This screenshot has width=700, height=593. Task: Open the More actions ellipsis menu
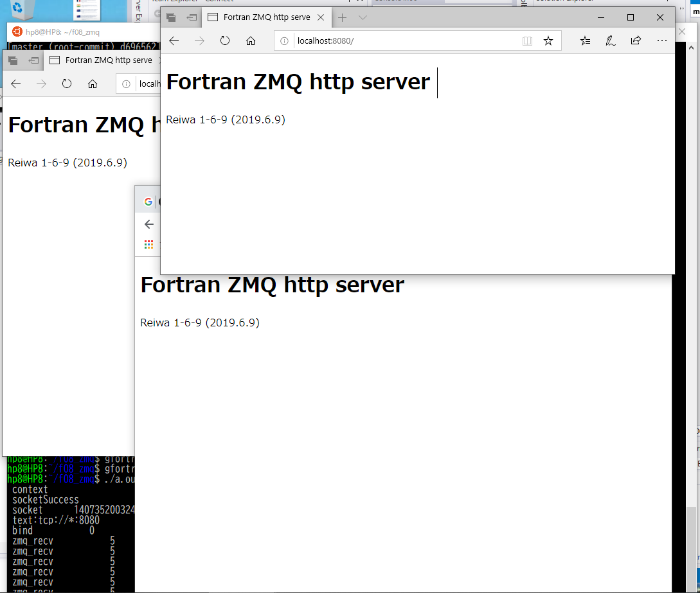[661, 40]
